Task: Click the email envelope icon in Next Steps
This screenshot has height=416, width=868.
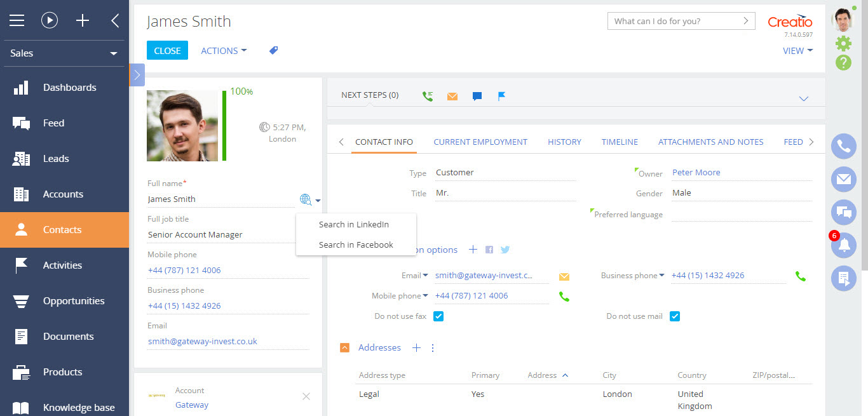Action: click(452, 97)
